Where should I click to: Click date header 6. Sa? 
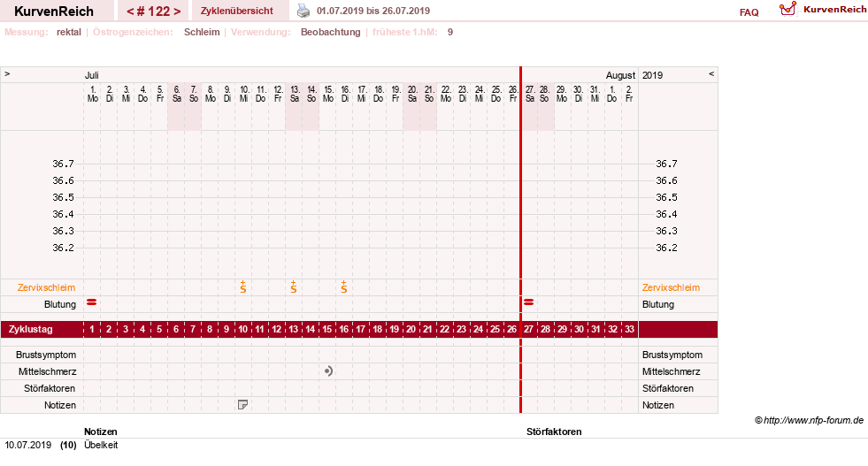(x=177, y=94)
